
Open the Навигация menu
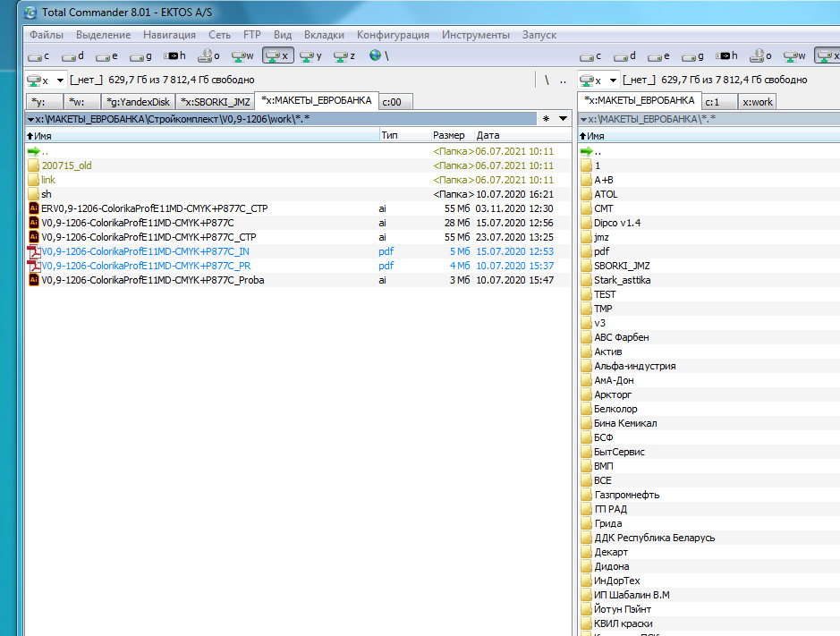[x=169, y=35]
